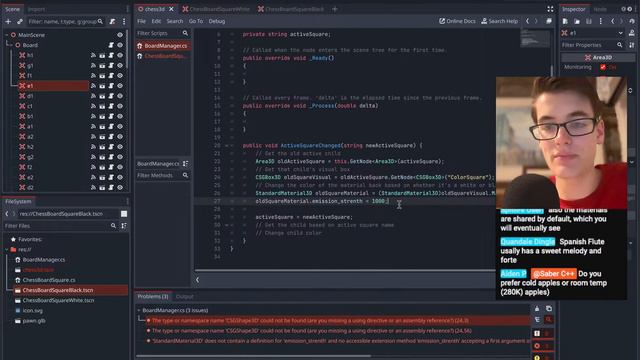Switch to the Import tab

37,9
